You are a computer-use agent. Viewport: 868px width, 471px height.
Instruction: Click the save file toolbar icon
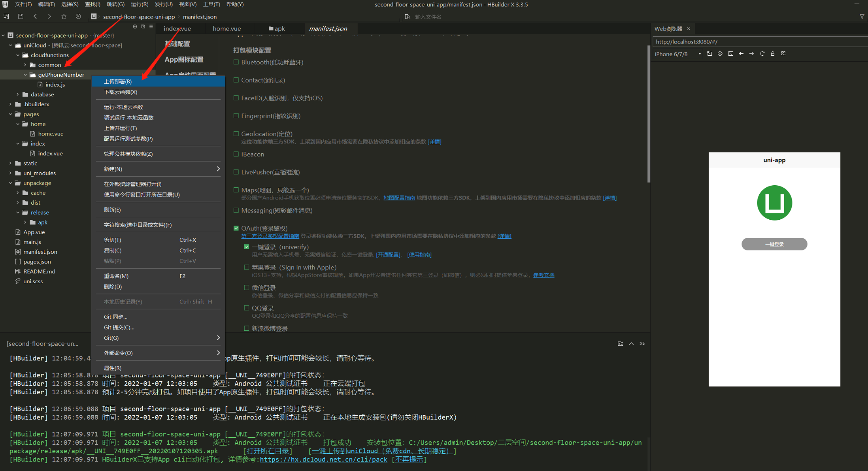pyautogui.click(x=21, y=17)
